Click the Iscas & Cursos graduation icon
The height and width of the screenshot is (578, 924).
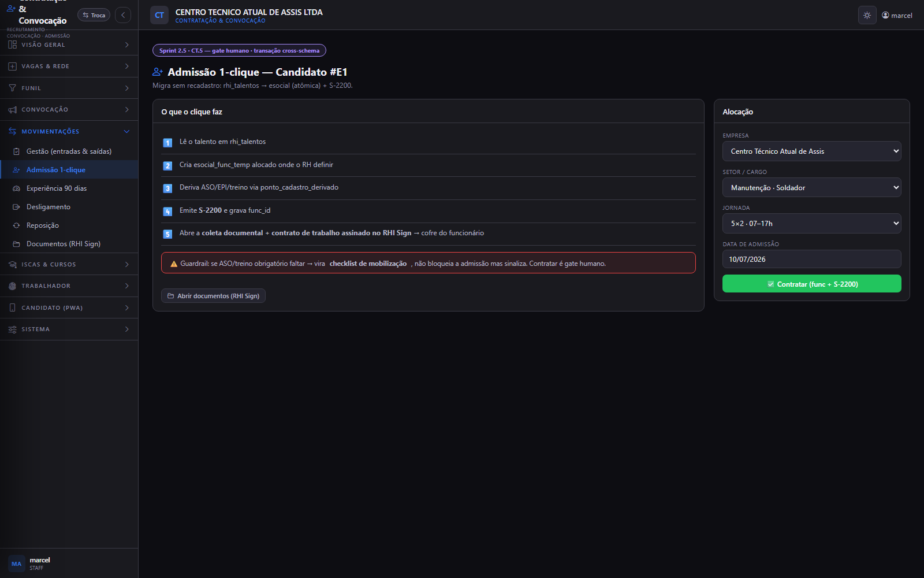(12, 265)
